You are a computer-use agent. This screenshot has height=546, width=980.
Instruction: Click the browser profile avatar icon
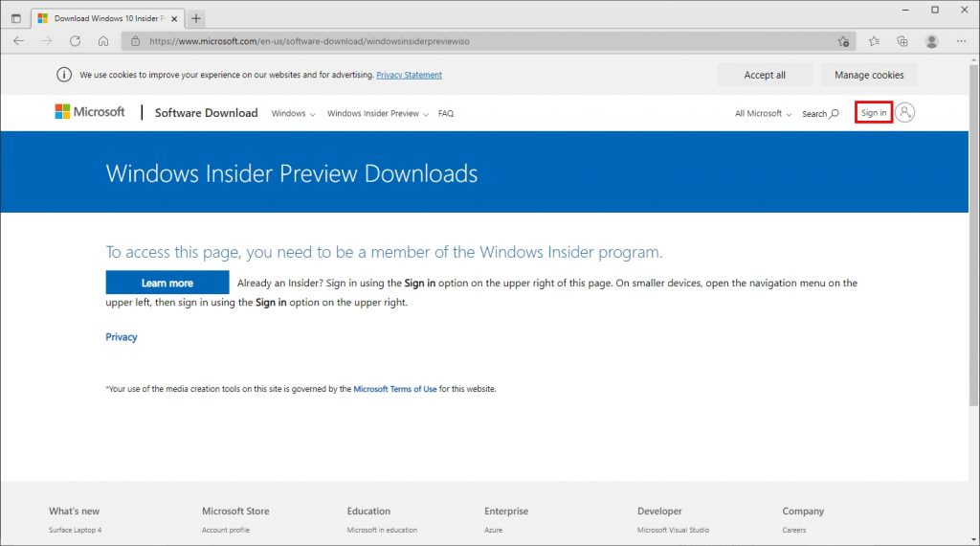(931, 41)
